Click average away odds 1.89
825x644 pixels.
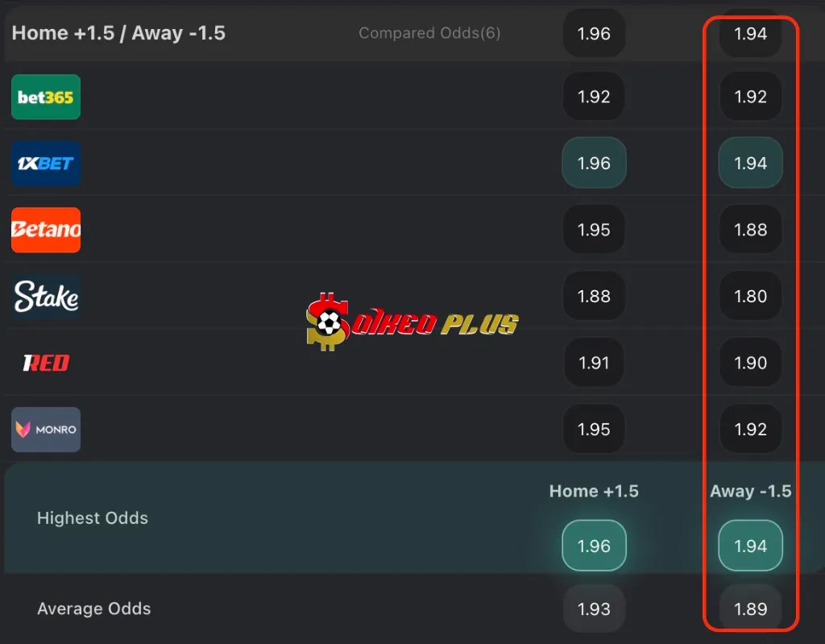pyautogui.click(x=750, y=609)
